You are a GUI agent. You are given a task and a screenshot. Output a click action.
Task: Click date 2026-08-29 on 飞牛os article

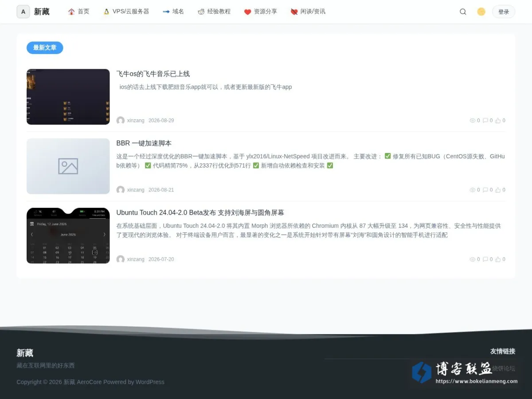161,121
